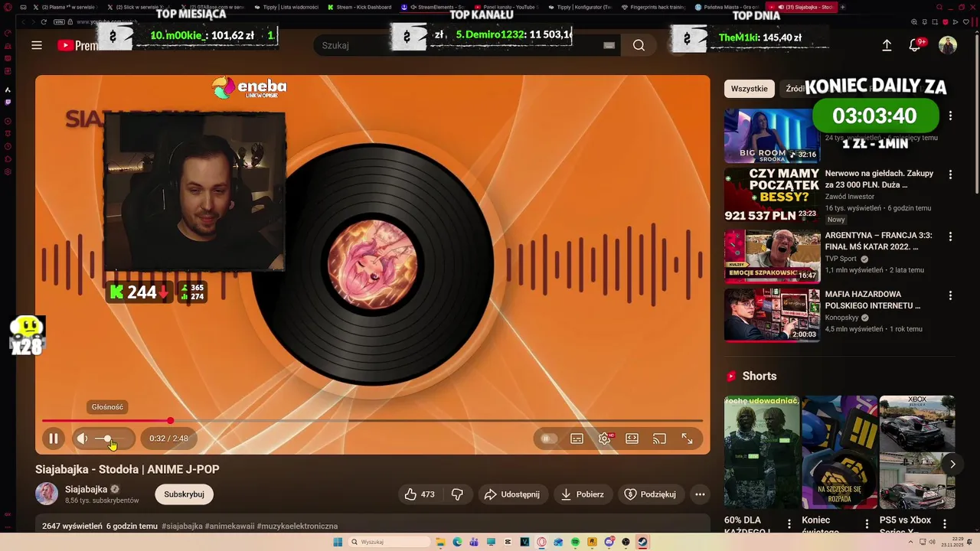980x551 pixels.
Task: Open Microsoft Edge from the taskbar
Action: 457,542
